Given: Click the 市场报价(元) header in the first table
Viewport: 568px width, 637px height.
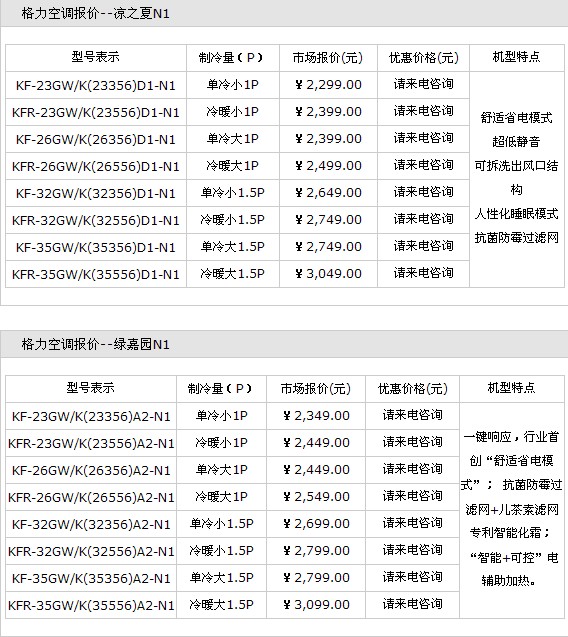Looking at the screenshot, I should point(328,58).
